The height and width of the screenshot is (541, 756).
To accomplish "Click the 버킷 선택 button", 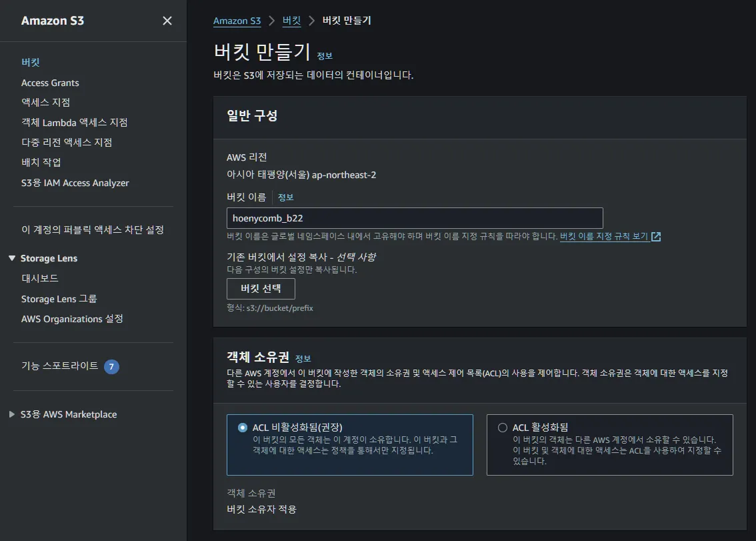I will point(261,289).
